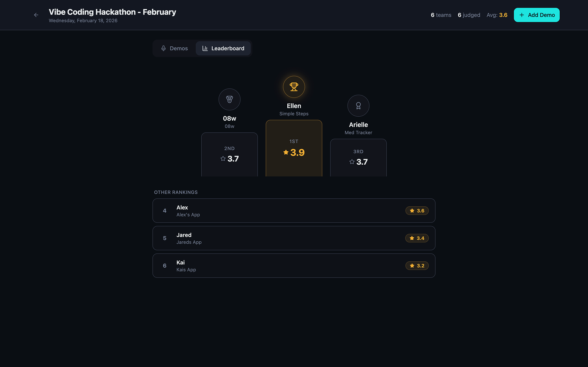Image resolution: width=588 pixels, height=367 pixels.
Task: Click the back arrow icon
Action: [x=36, y=15]
